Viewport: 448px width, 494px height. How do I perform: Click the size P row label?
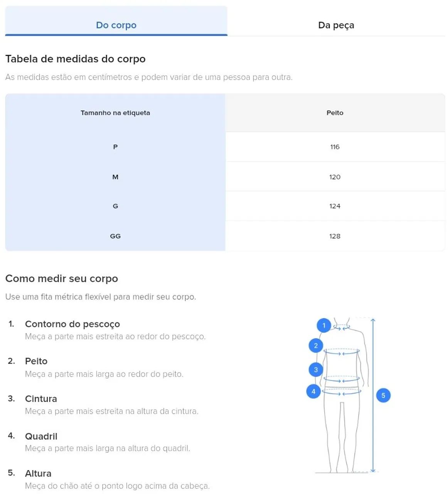coord(115,147)
